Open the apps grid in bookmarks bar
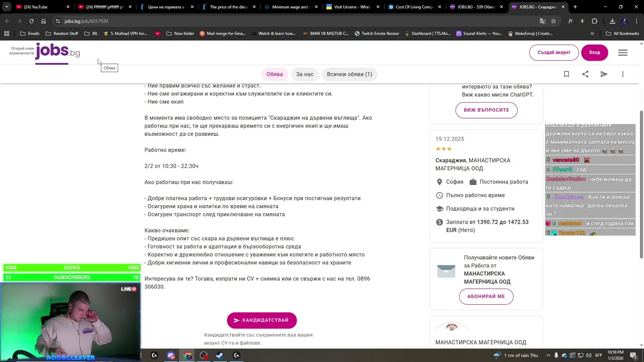 click(7, 34)
